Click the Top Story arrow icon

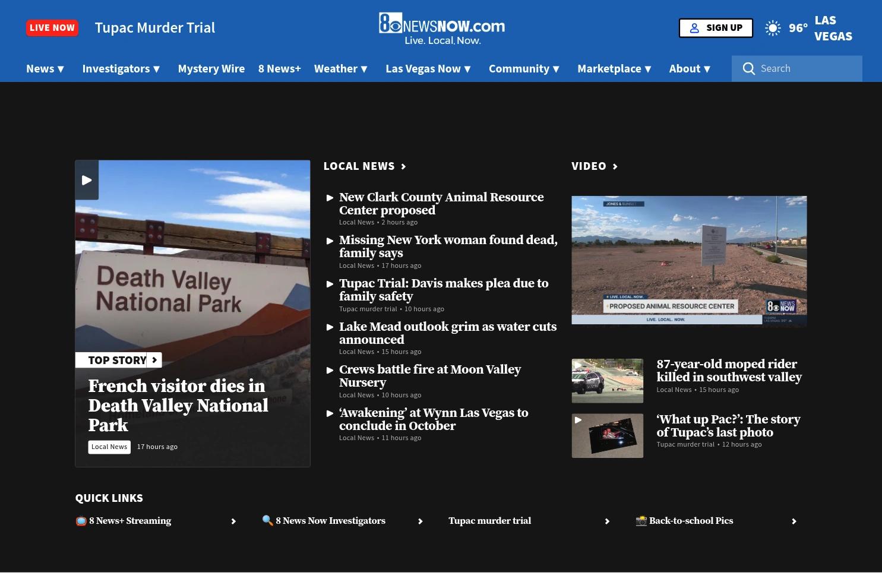[154, 360]
